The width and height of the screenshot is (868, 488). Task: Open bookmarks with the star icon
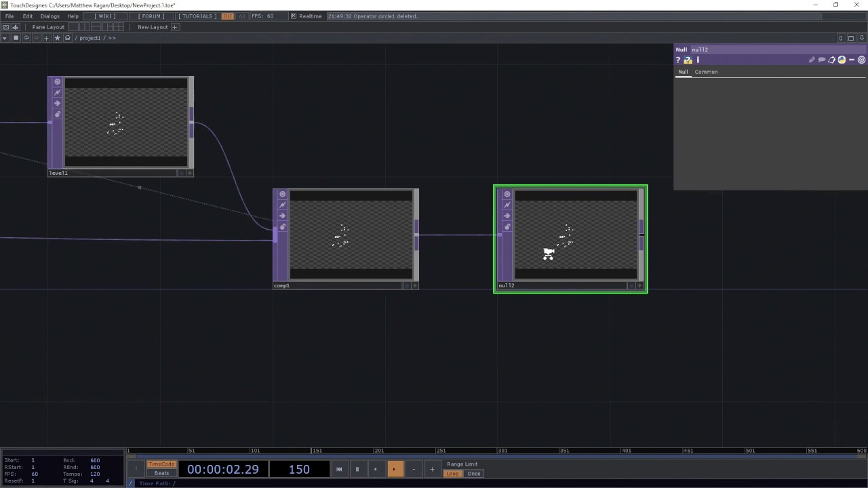pyautogui.click(x=57, y=38)
